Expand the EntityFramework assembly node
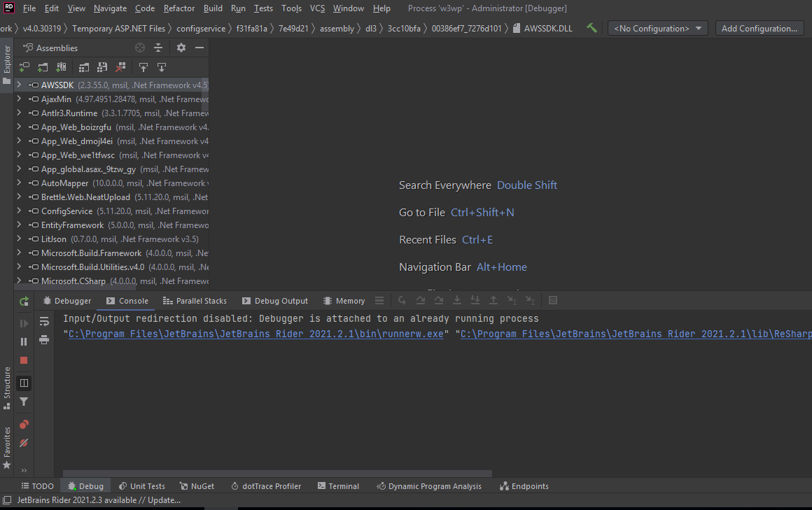 point(19,224)
